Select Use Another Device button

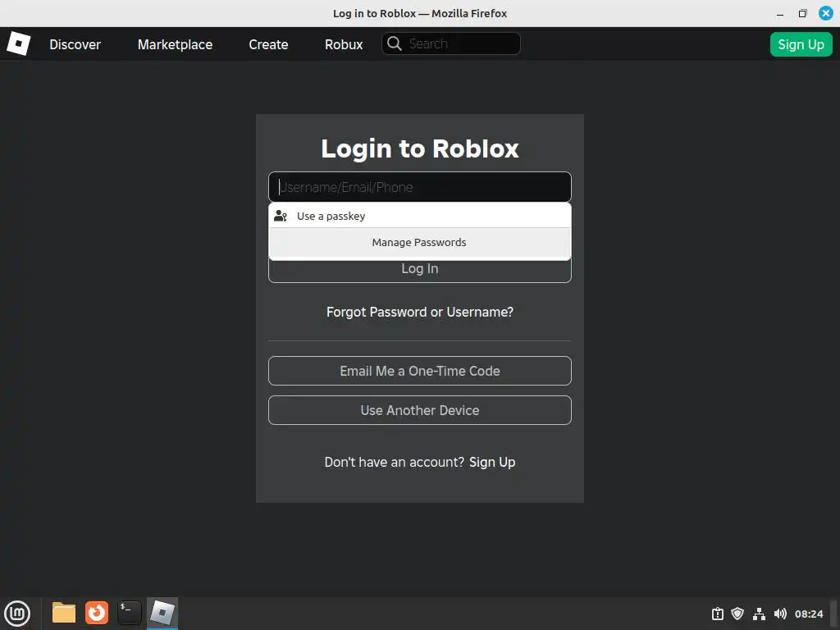tap(419, 410)
